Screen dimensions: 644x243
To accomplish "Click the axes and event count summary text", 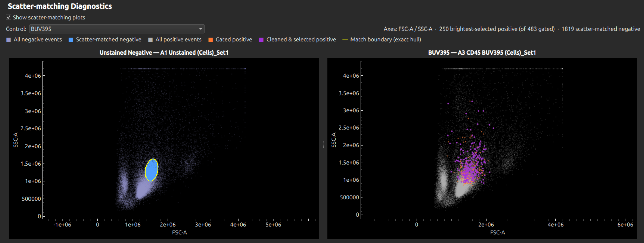I will [512, 29].
